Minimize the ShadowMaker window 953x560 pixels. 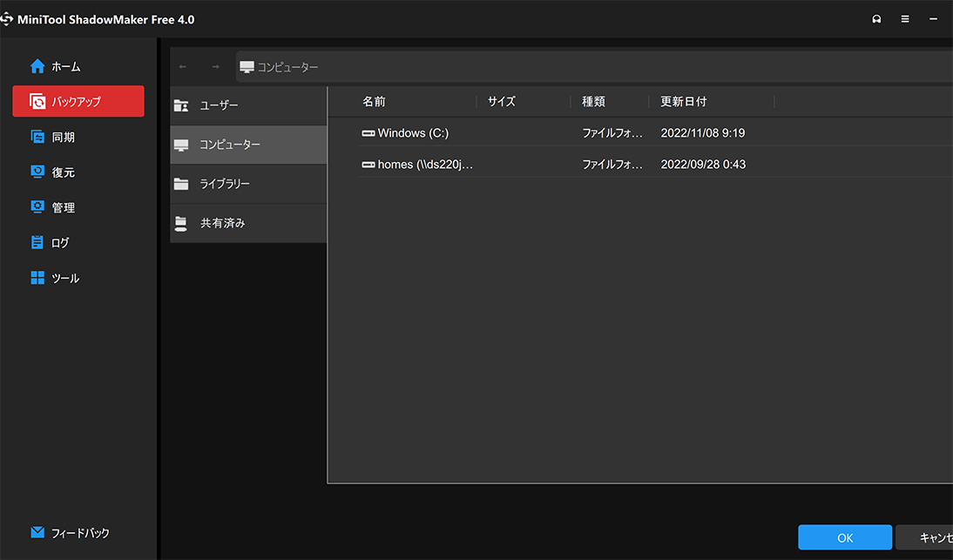933,19
